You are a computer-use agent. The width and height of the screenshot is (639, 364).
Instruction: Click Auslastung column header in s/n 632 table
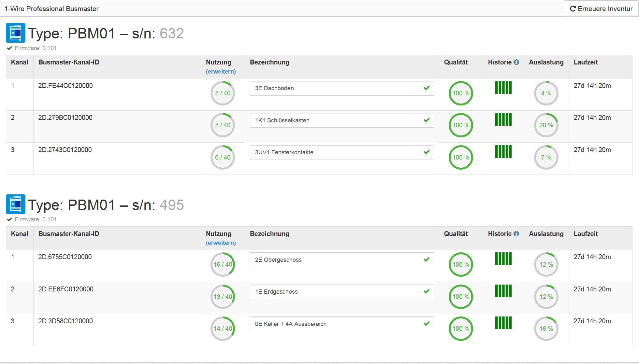[x=546, y=62]
